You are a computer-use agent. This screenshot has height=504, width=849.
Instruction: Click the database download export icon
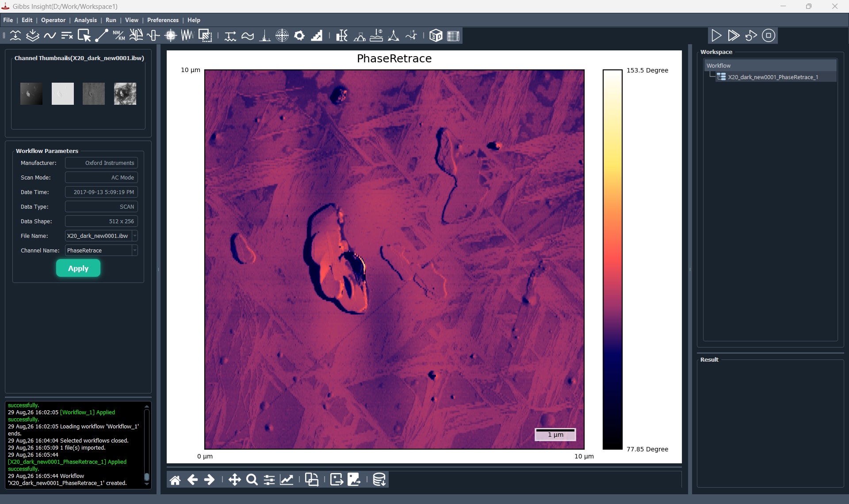pos(379,480)
